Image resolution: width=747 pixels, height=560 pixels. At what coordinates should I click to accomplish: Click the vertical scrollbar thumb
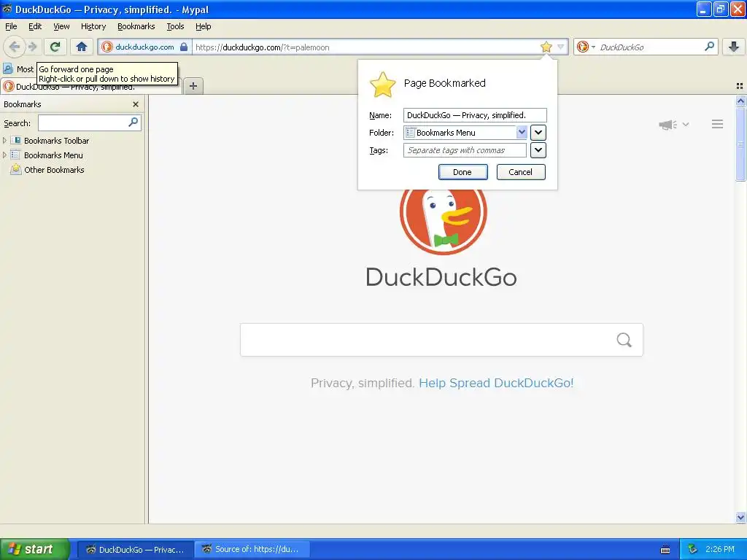(x=741, y=144)
